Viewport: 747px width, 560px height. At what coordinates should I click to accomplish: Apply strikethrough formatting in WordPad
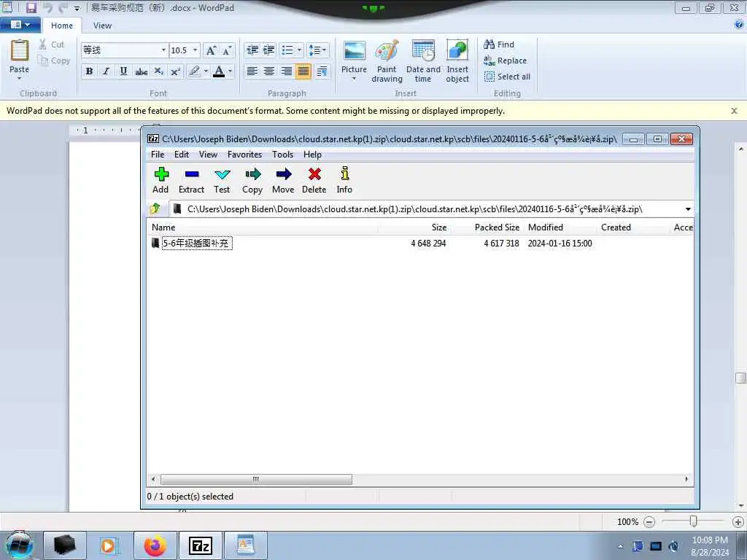(x=141, y=71)
